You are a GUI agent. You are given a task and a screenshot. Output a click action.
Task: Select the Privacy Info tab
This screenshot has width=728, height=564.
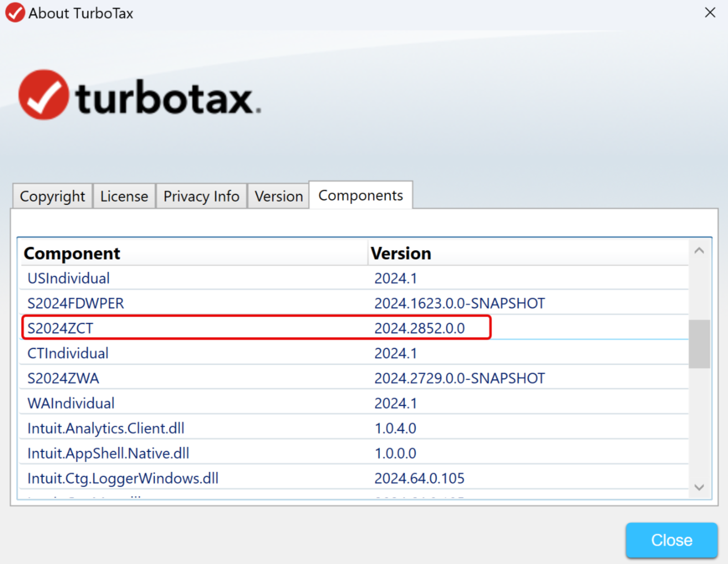click(201, 196)
